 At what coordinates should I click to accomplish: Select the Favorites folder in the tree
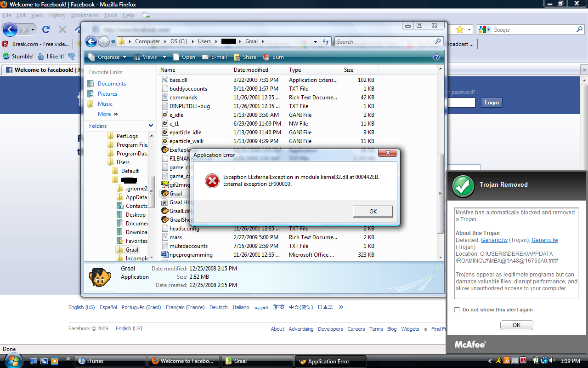coord(132,241)
